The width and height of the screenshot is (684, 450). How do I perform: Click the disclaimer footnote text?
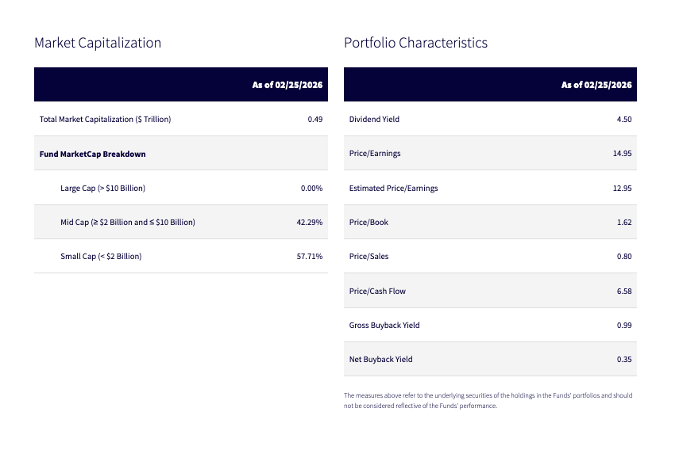pyautogui.click(x=488, y=400)
